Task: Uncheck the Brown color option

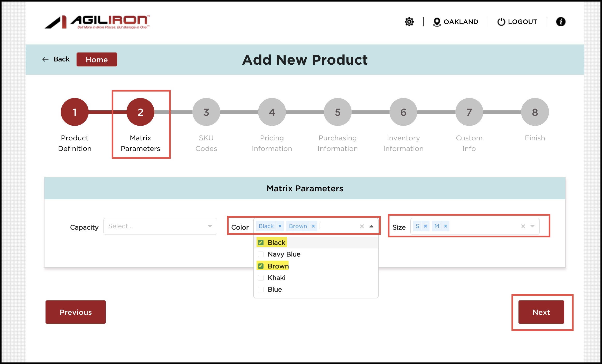Action: tap(261, 266)
